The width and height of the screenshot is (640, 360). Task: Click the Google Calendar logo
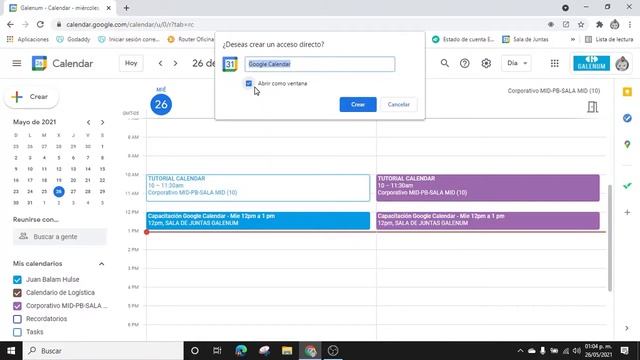tap(39, 63)
